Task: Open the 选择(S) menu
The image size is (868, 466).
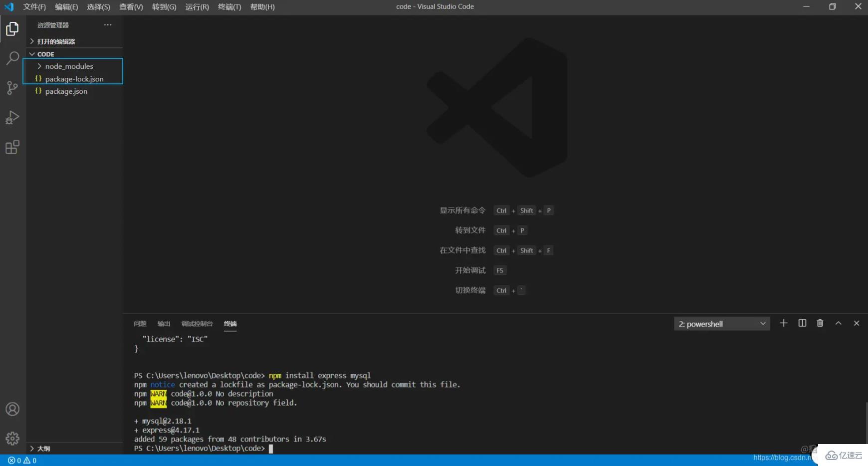Action: click(98, 7)
